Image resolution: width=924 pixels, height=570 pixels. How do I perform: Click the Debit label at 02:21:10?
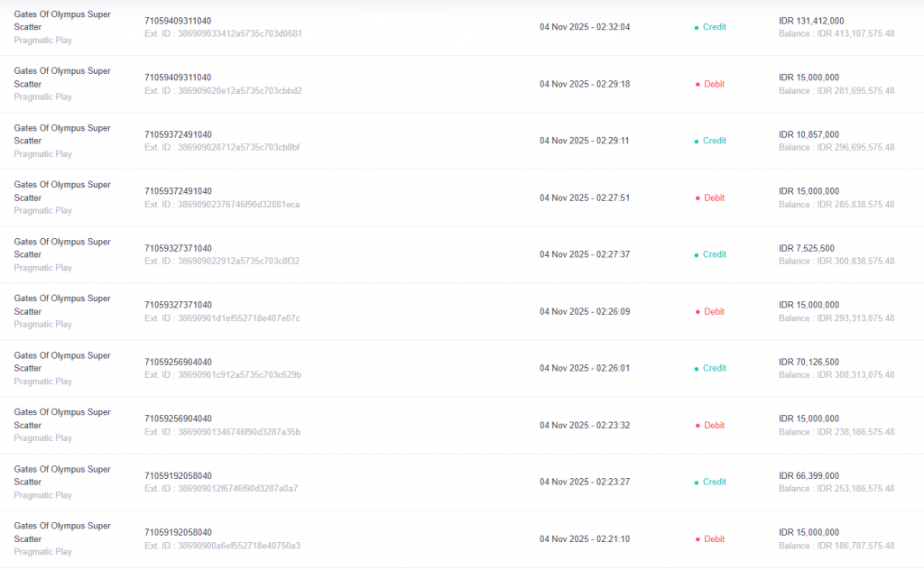715,539
